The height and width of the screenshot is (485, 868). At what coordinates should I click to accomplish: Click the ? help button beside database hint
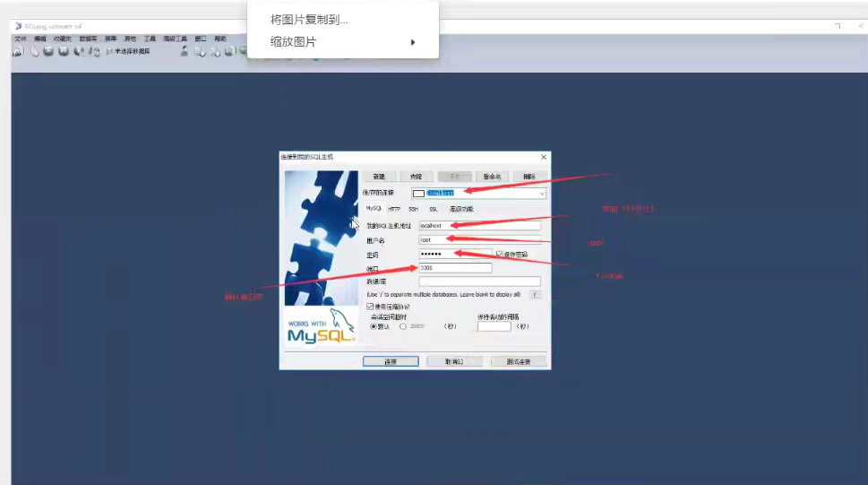click(534, 294)
